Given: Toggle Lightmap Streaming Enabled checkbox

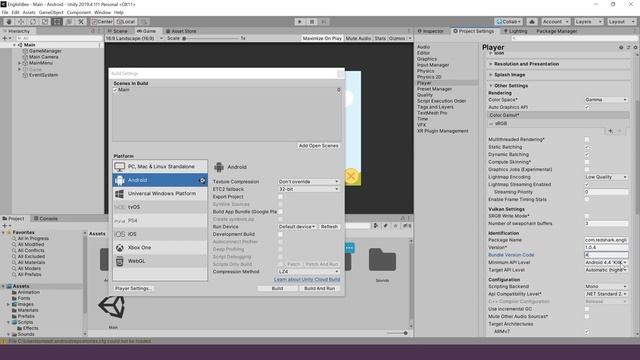Looking at the screenshot, I should (587, 184).
